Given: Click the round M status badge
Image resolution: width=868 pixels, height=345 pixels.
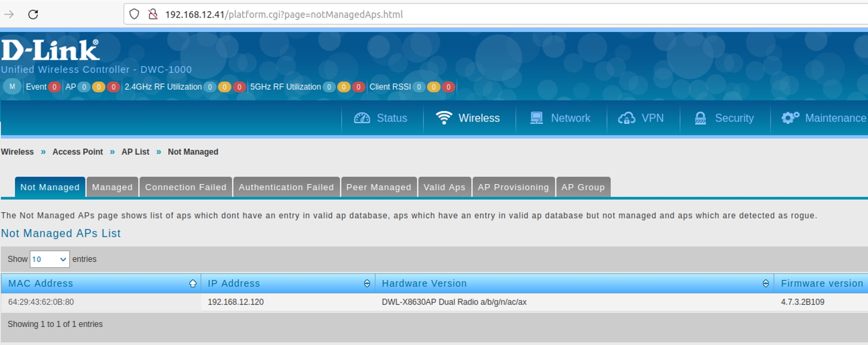Looking at the screenshot, I should (12, 86).
